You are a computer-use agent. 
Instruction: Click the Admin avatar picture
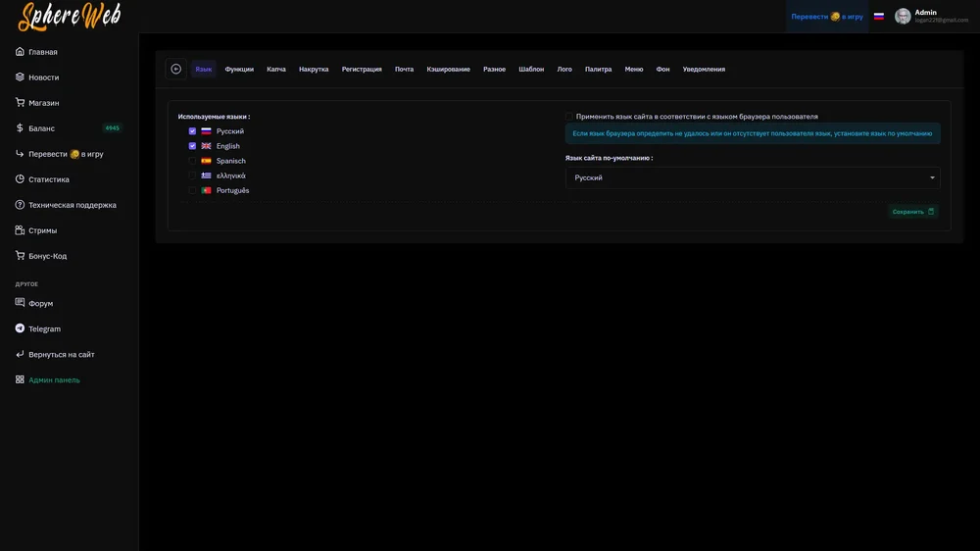tap(903, 17)
